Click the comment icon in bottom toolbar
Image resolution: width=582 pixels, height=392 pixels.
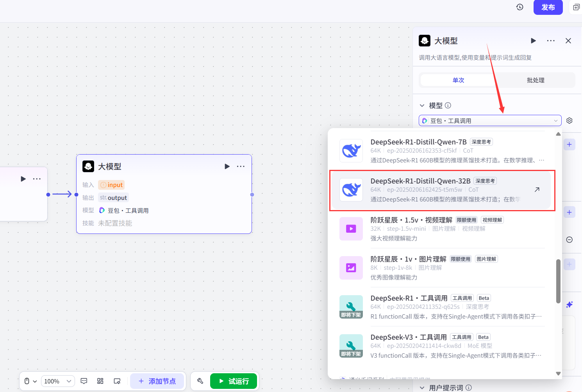[x=84, y=381]
